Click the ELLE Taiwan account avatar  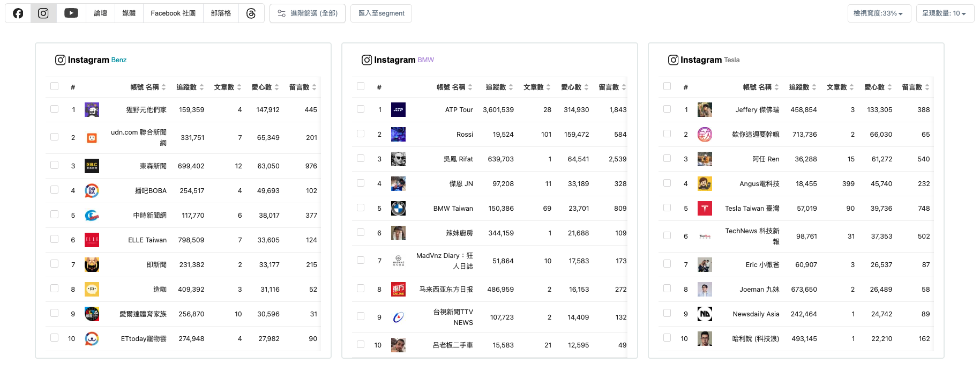tap(92, 240)
